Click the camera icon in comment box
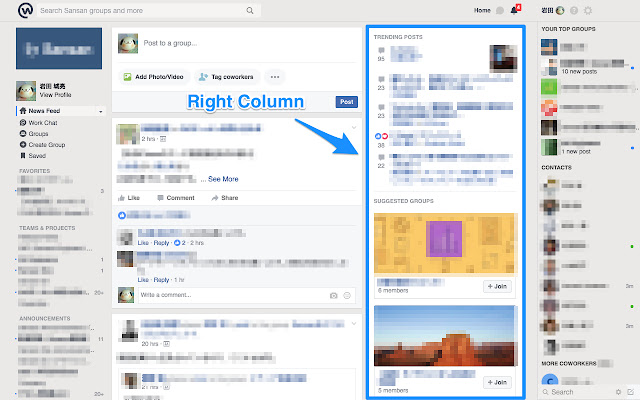The width and height of the screenshot is (640, 400). [x=333, y=296]
